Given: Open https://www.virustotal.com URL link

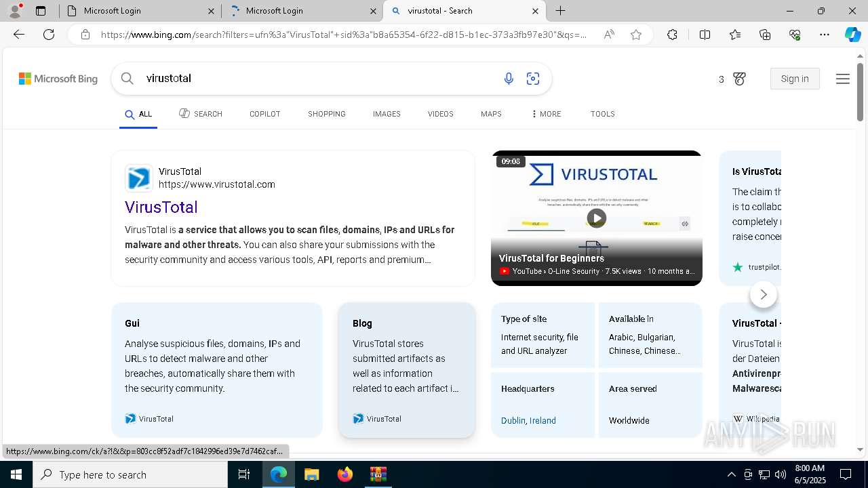Looking at the screenshot, I should tap(217, 184).
